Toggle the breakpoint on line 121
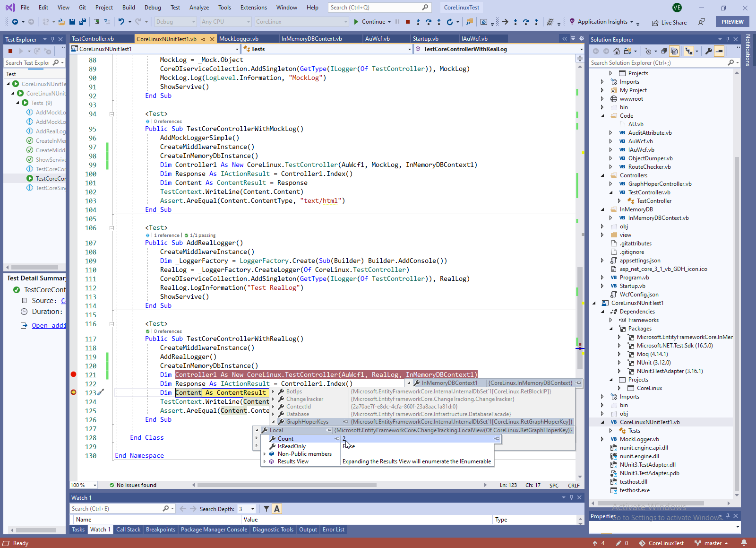 tap(73, 374)
